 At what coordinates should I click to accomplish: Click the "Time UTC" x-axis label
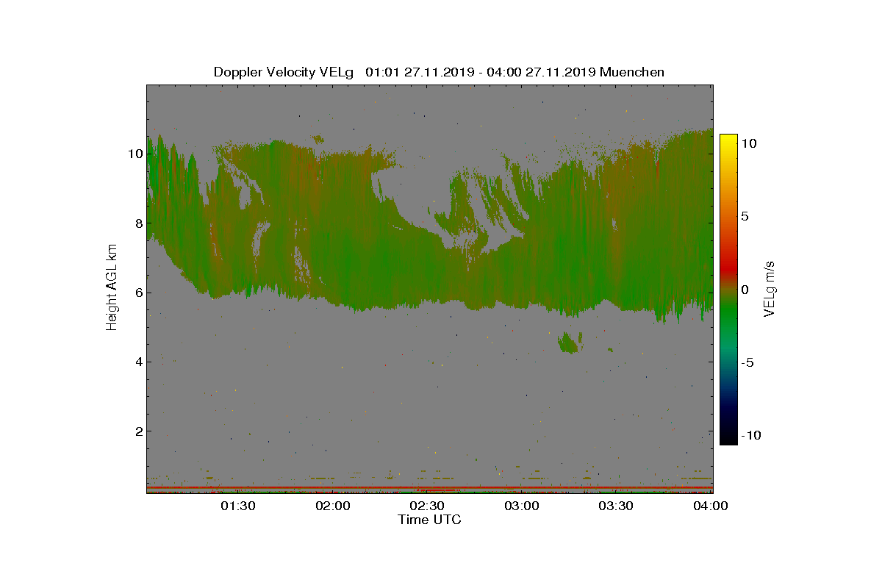coord(429,520)
